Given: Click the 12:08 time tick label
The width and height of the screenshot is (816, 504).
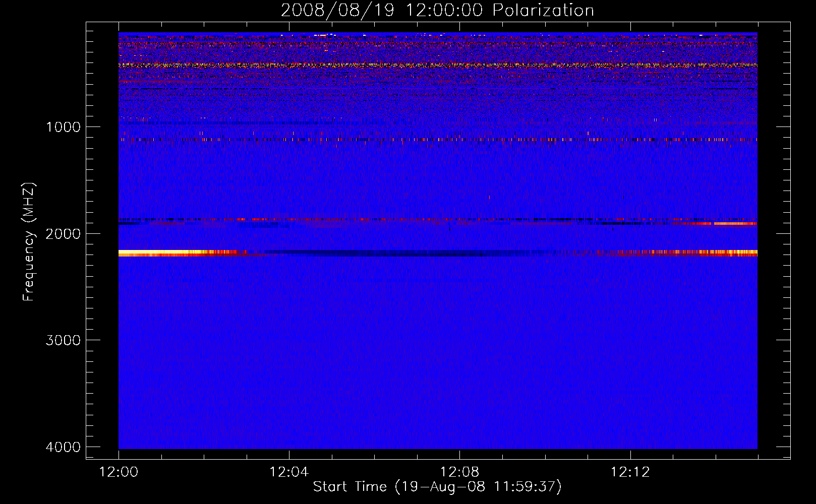Looking at the screenshot, I should tap(459, 472).
